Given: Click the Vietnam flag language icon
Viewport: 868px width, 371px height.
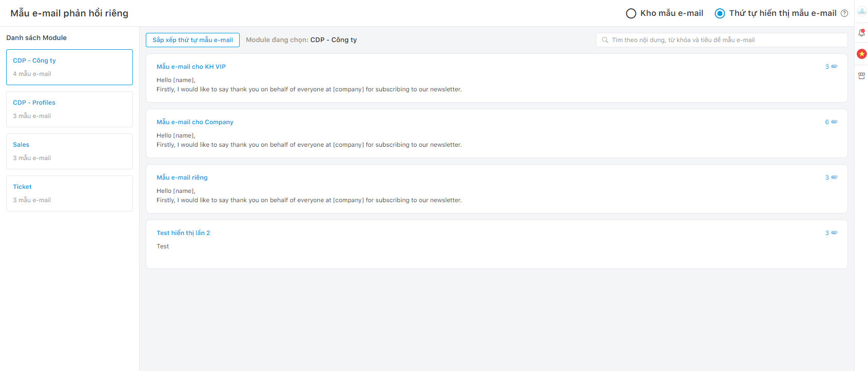Looking at the screenshot, I should pos(862,54).
